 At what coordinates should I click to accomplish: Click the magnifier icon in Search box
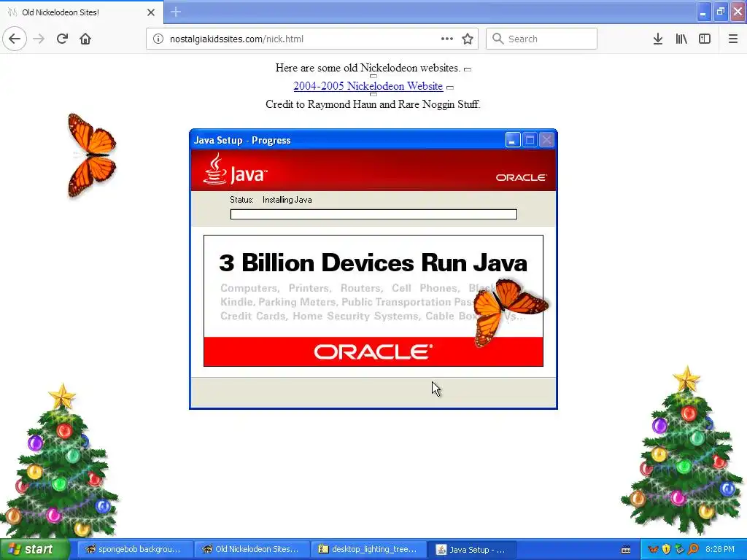(498, 39)
